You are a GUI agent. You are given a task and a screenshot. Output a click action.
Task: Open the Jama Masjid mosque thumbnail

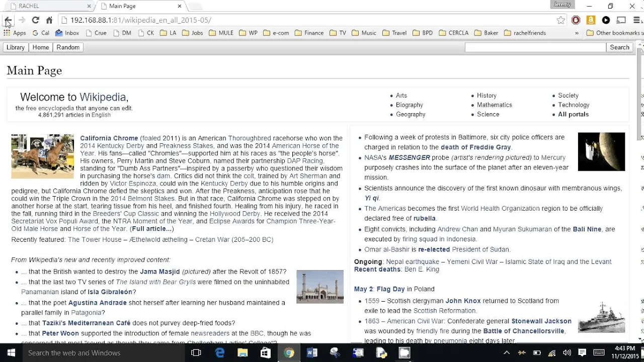coord(320,287)
